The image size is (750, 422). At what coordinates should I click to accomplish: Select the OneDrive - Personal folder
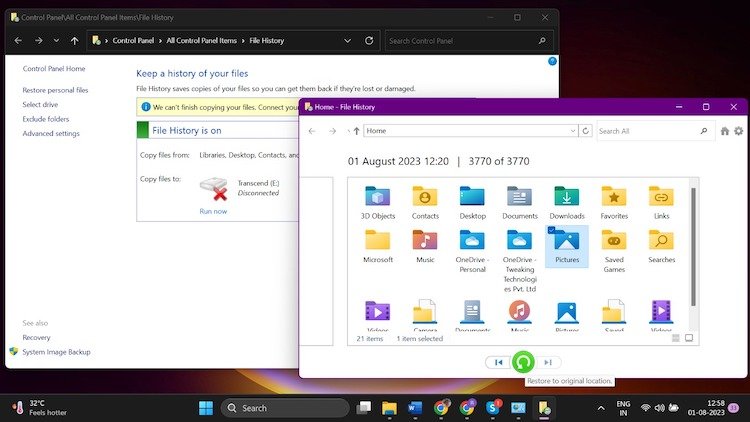coord(472,251)
